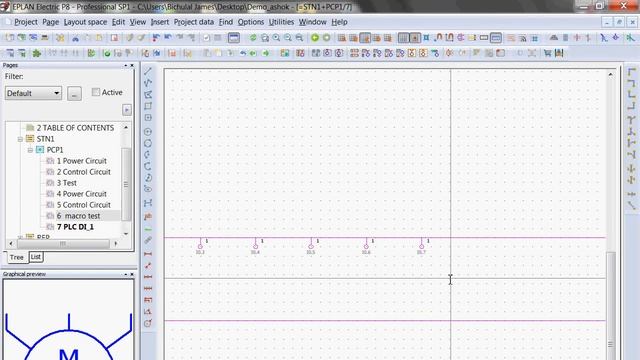Select the Line drawing tool
The width and height of the screenshot is (640, 360).
[x=148, y=71]
